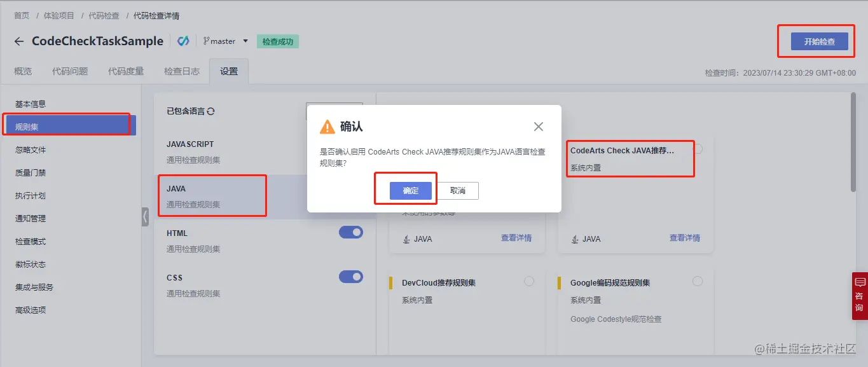Select the JAVASCRIPT language row
868x367 pixels.
point(265,153)
